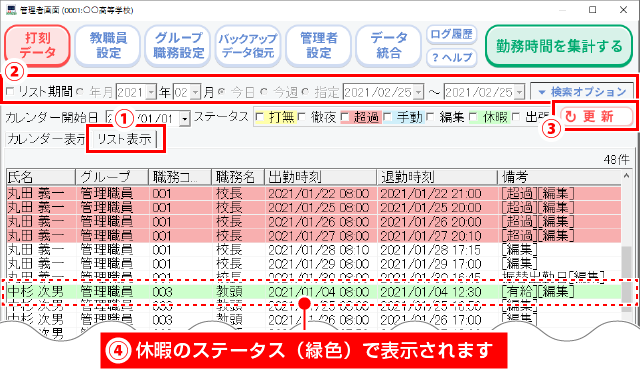Open グループ職務設定 screen

click(178, 45)
